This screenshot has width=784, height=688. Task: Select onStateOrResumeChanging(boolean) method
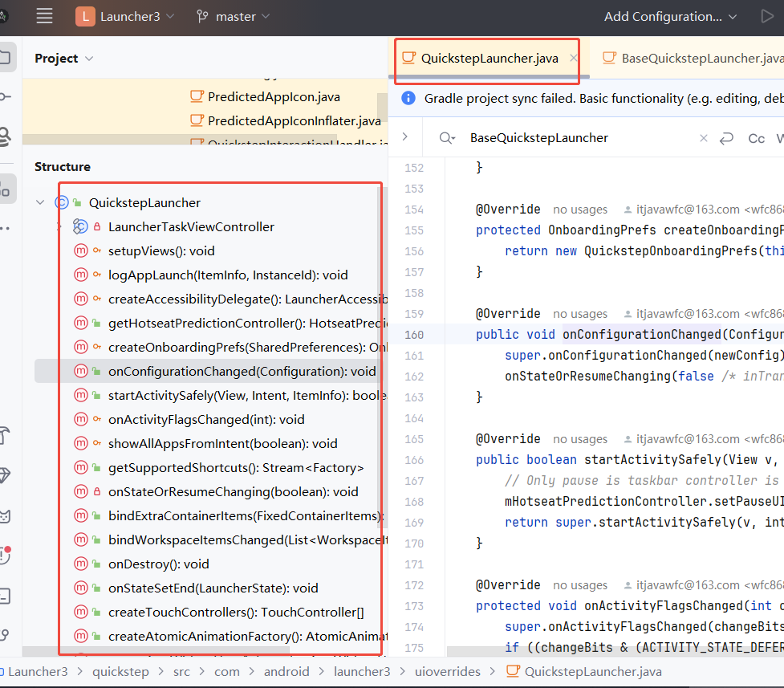point(233,491)
